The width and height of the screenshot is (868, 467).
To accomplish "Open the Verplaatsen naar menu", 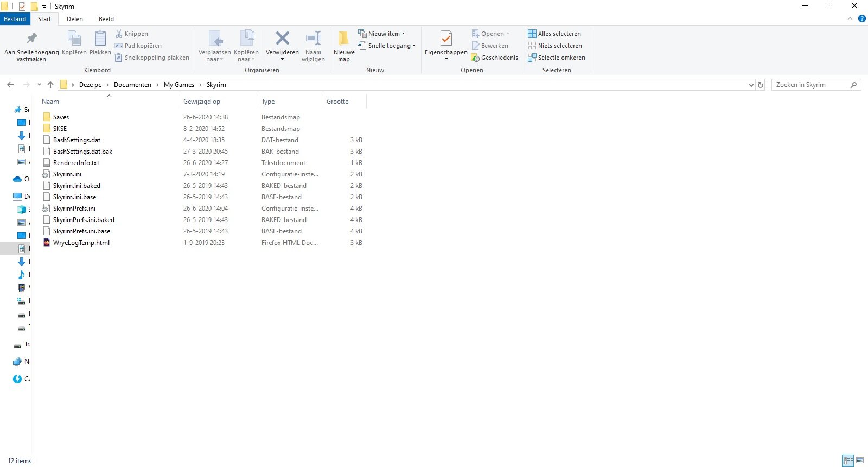I will tap(215, 46).
